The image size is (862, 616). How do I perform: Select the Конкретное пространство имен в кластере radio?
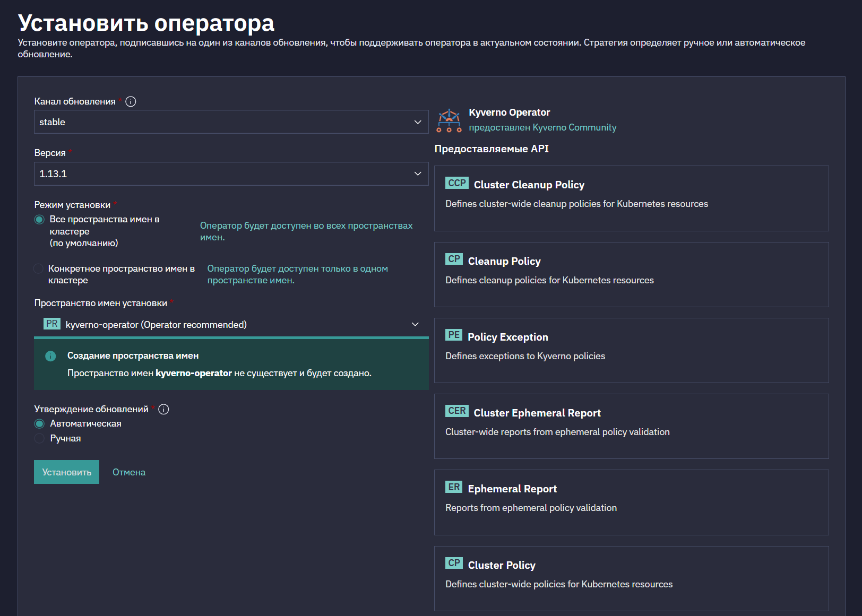38,269
